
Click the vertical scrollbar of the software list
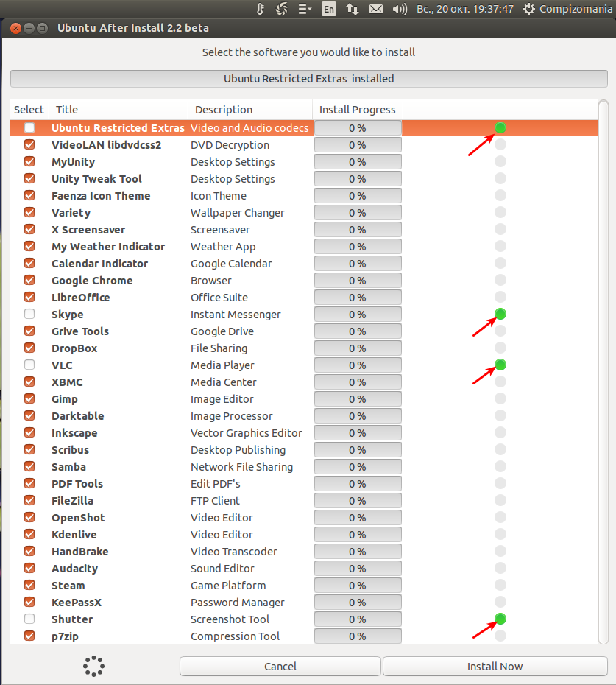[x=603, y=372]
